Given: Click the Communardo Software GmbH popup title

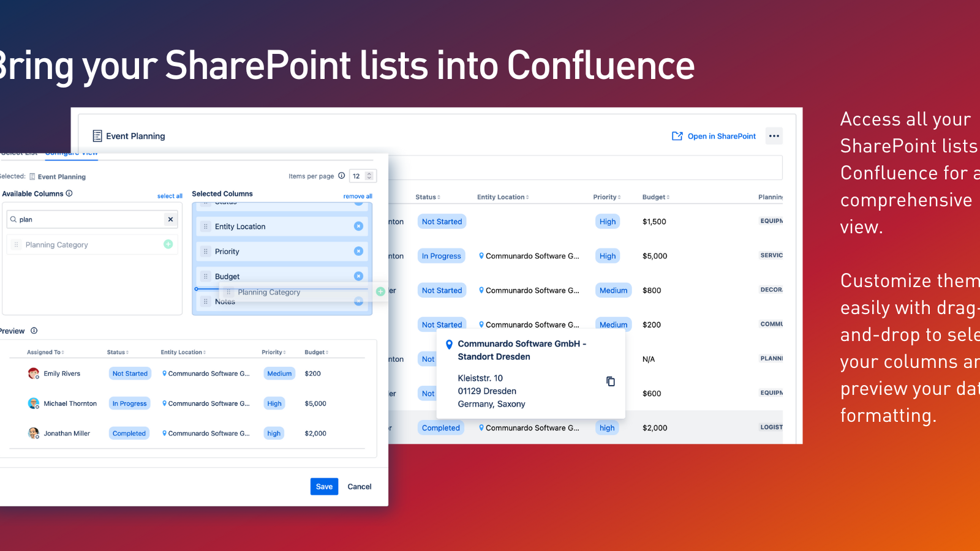Looking at the screenshot, I should click(522, 350).
